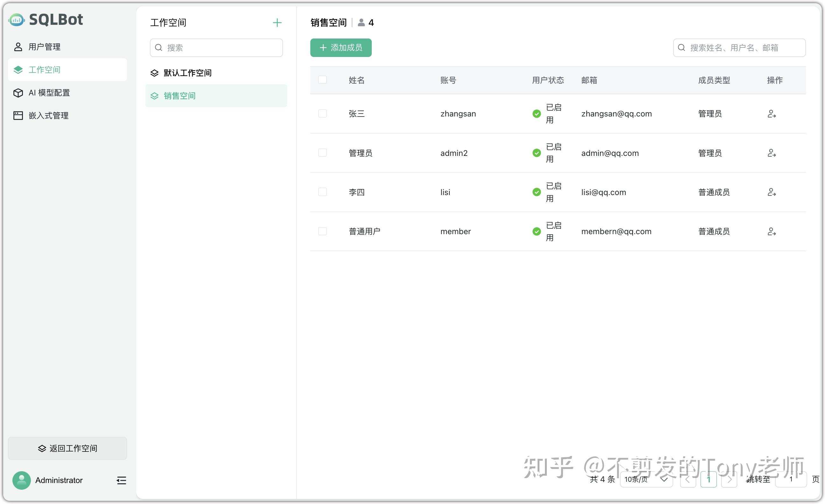Image resolution: width=825 pixels, height=504 pixels.
Task: Open the 10条/页 page size dropdown
Action: point(646,479)
